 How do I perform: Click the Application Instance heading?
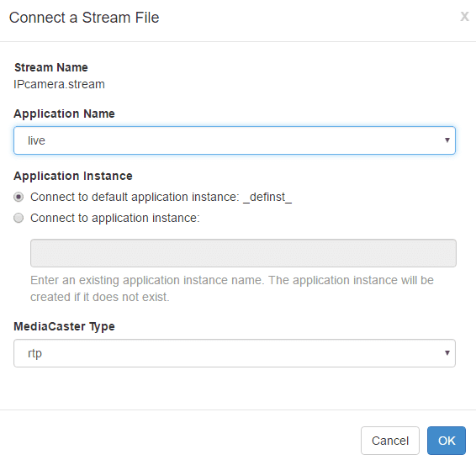[x=73, y=176]
